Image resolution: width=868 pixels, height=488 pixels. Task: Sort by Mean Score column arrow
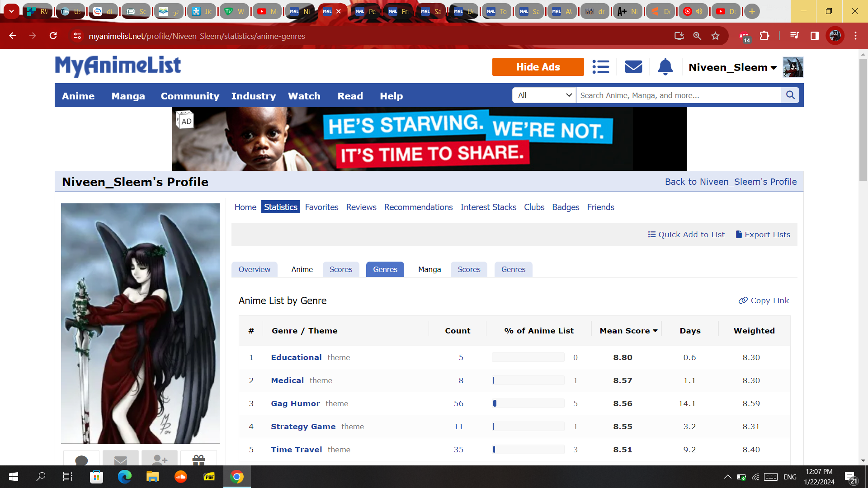[x=655, y=331]
